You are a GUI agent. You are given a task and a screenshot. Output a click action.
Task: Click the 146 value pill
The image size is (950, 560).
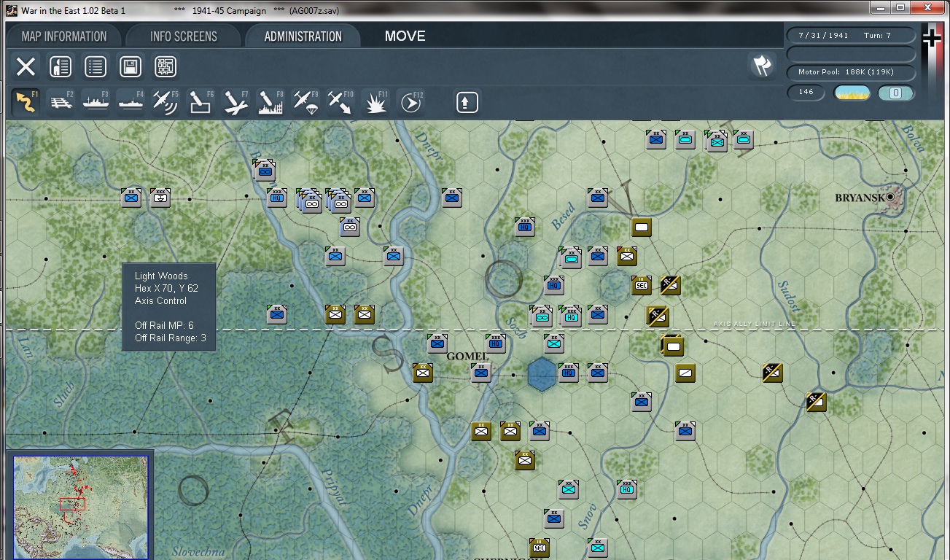click(806, 93)
